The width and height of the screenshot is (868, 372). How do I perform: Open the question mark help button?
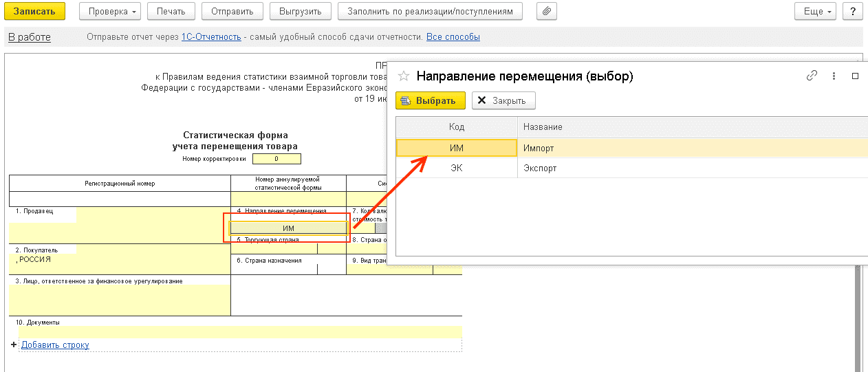coord(853,12)
